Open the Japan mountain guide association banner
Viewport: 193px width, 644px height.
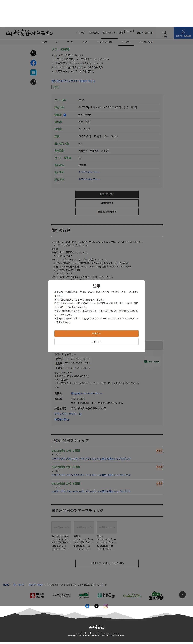click(84, 595)
